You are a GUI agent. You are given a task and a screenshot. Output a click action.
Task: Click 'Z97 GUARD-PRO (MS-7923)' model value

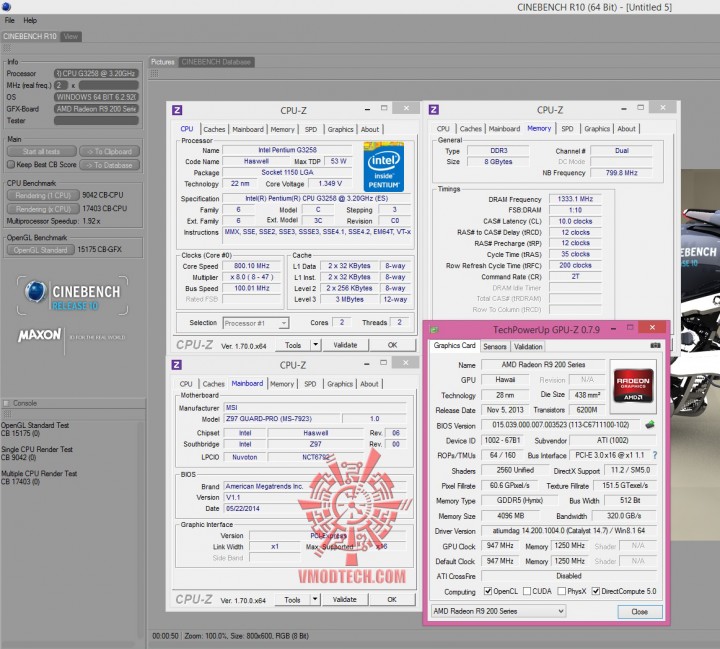coord(282,419)
